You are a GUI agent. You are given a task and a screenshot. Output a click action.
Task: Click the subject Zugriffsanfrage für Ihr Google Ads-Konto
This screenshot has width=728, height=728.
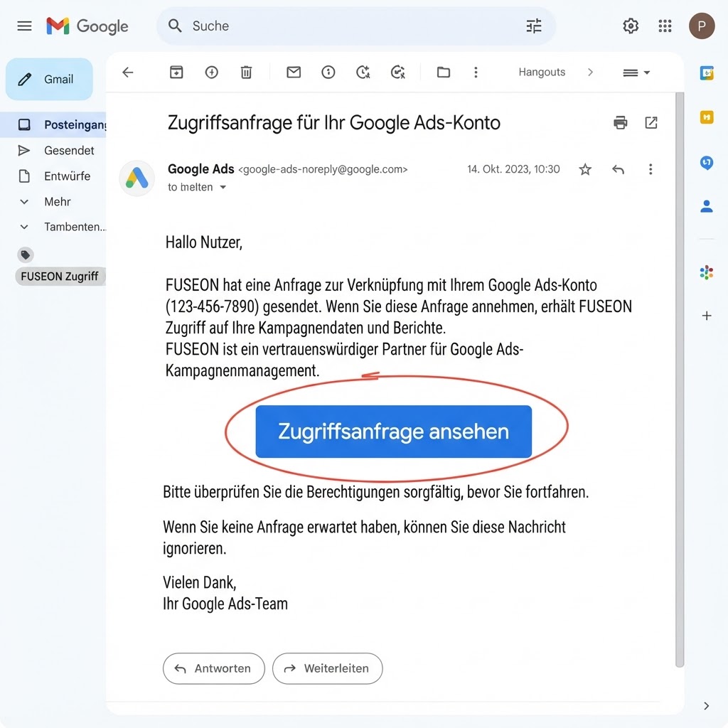tap(334, 122)
